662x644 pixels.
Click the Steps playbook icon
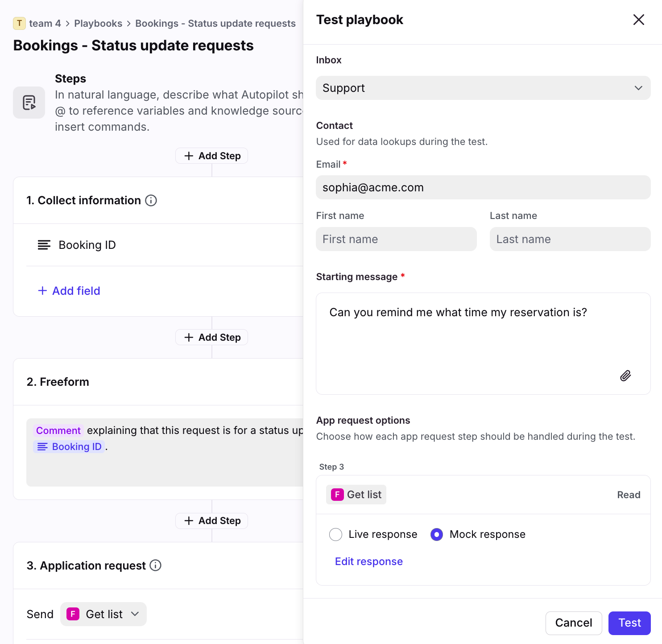[x=29, y=103]
